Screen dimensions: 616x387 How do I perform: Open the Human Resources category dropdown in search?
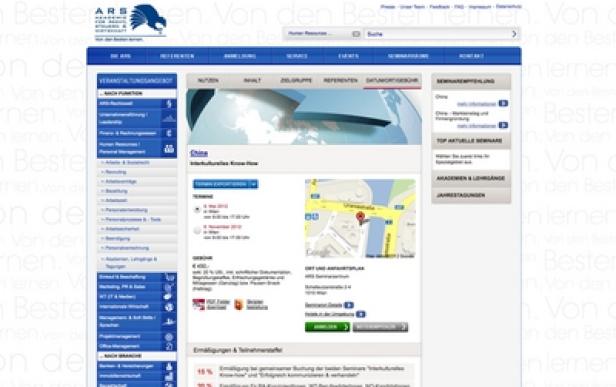323,34
